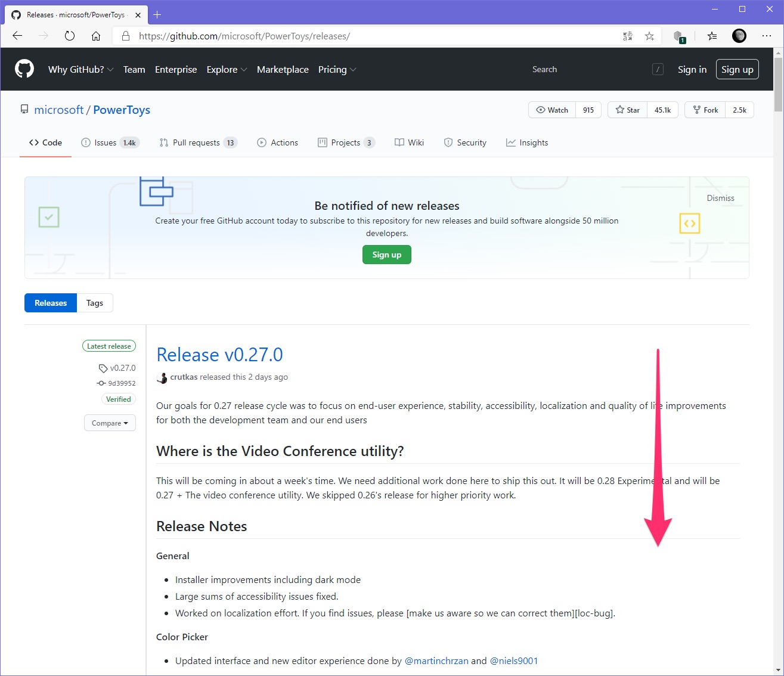Select the Releases button tab
Image resolution: width=784 pixels, height=676 pixels.
pyautogui.click(x=51, y=303)
